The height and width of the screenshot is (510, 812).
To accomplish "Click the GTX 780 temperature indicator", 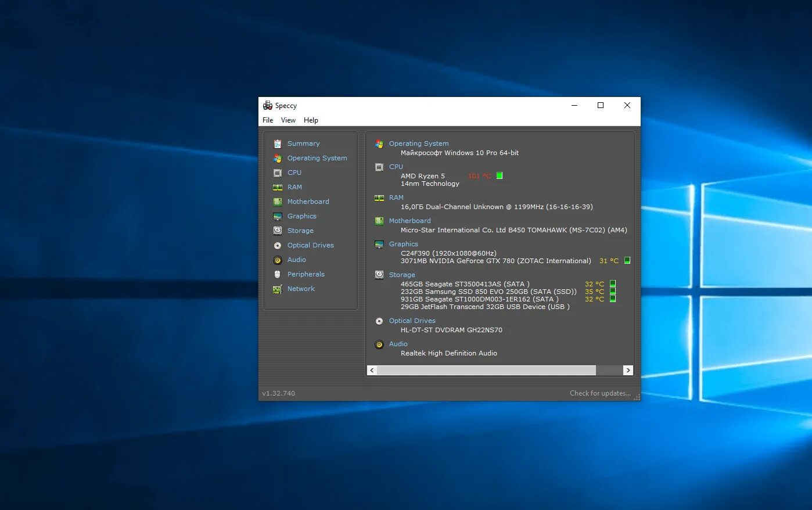I will (627, 260).
